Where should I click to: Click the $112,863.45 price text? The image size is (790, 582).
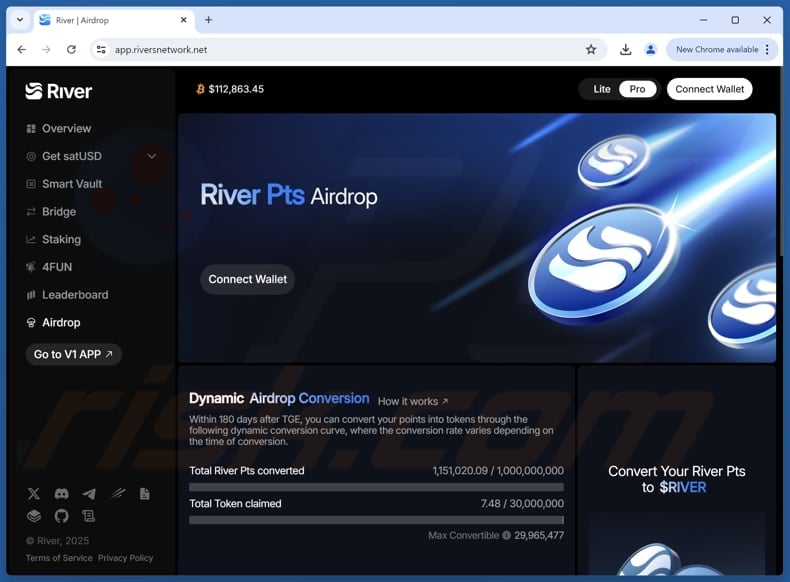(236, 89)
